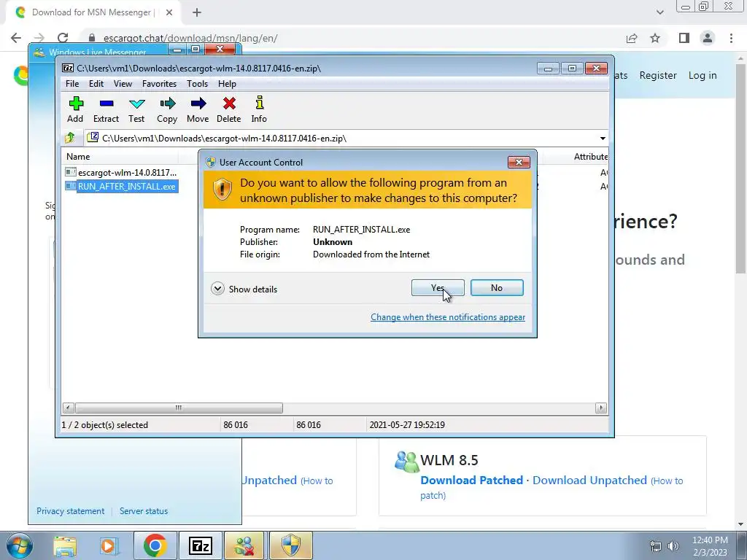Open the Chrome profile avatar menu
The width and height of the screenshot is (747, 560).
tap(708, 38)
